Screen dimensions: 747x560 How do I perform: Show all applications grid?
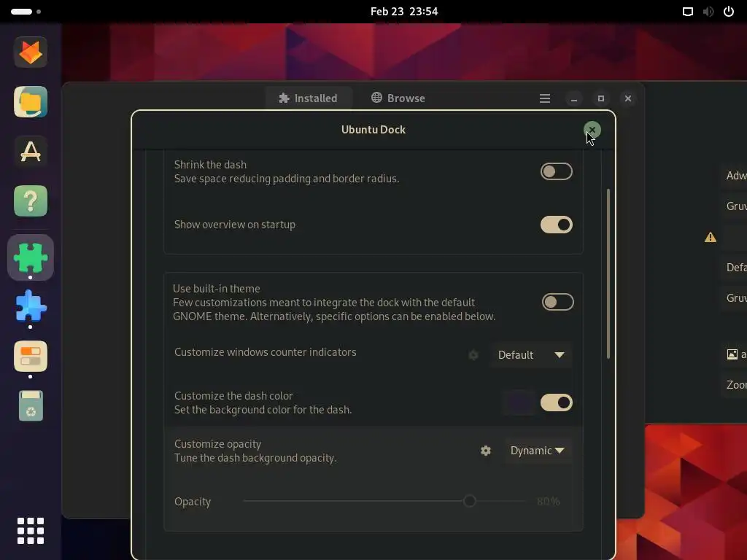(31, 531)
